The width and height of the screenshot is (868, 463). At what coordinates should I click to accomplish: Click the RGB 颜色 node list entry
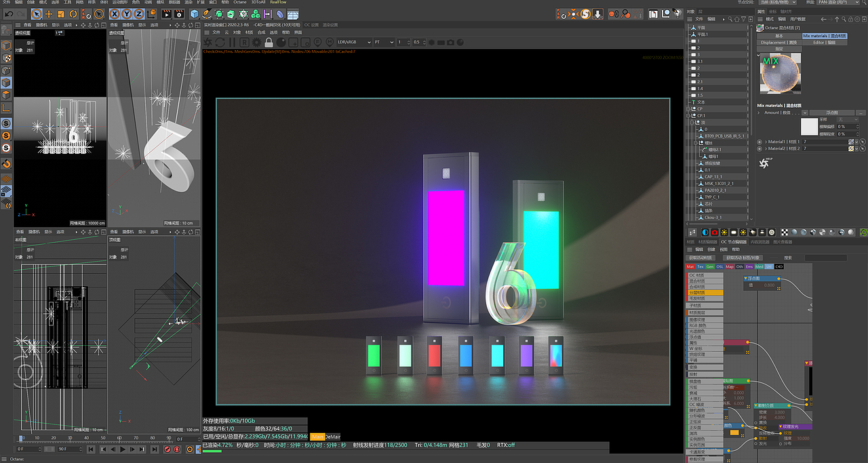pos(705,325)
